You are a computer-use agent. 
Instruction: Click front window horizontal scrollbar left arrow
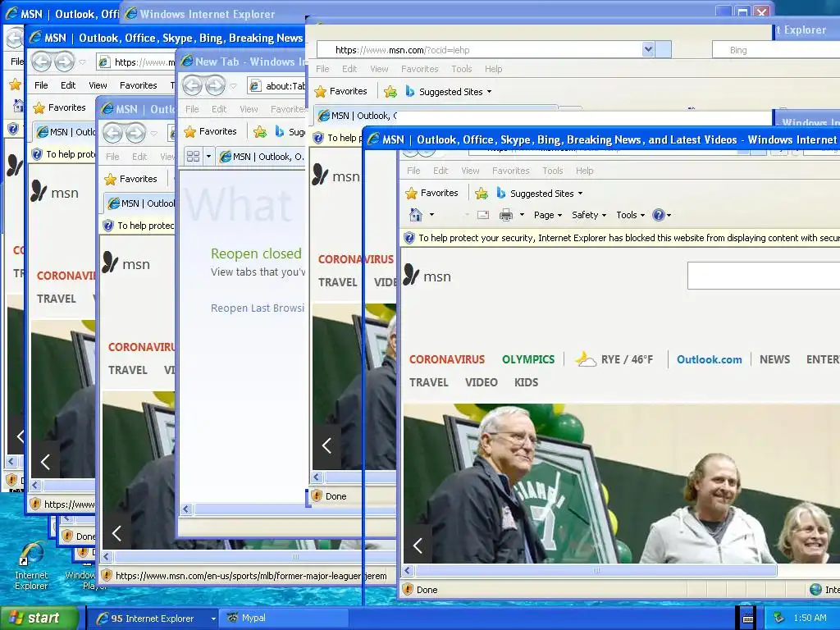pos(407,571)
